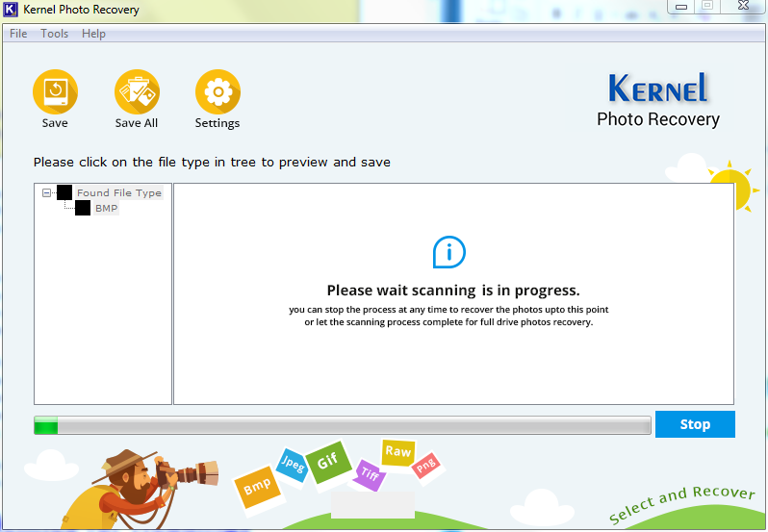
Task: Click the Kernel app icon in title bar
Action: coord(11,10)
